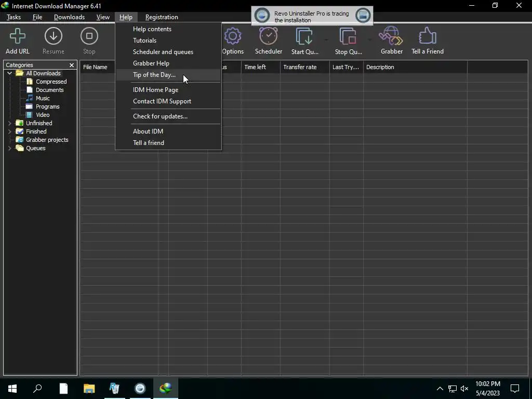Close the Categories panel

[72, 65]
